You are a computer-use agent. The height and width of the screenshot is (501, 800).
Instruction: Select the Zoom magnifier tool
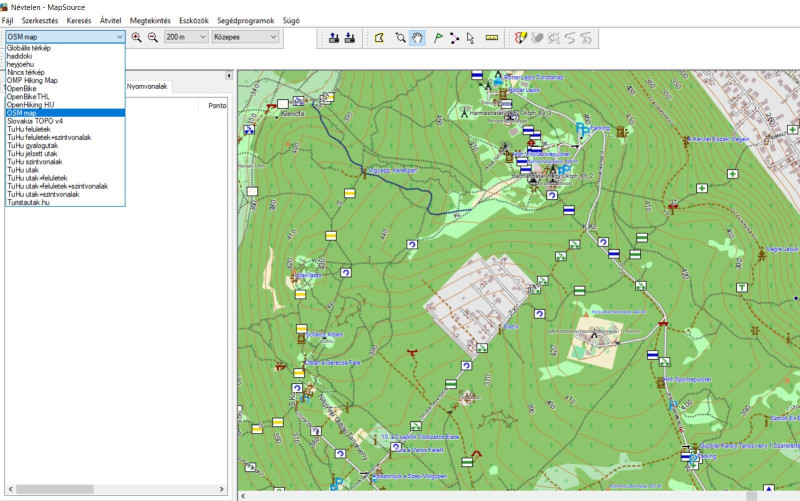click(x=400, y=38)
